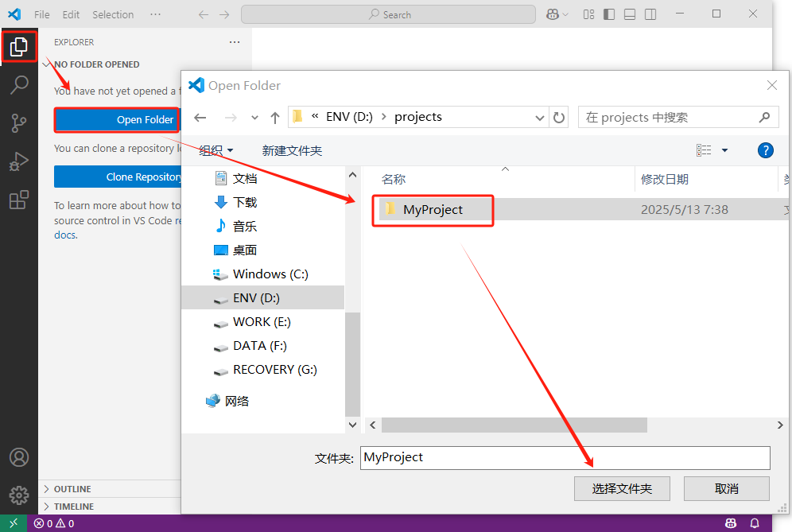Expand the Outline section
Image resolution: width=792 pixels, height=532 pixels.
(x=72, y=489)
